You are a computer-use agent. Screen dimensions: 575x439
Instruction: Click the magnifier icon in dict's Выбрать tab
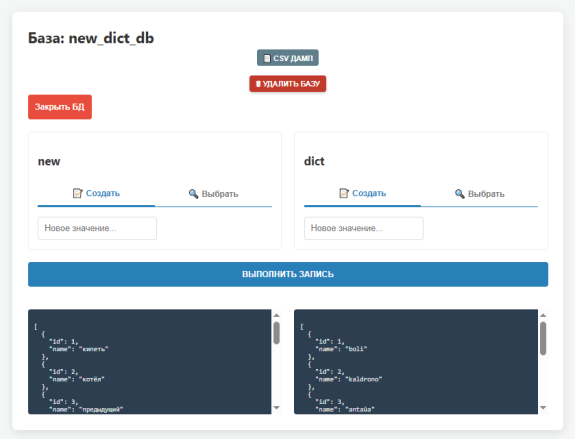(x=459, y=193)
